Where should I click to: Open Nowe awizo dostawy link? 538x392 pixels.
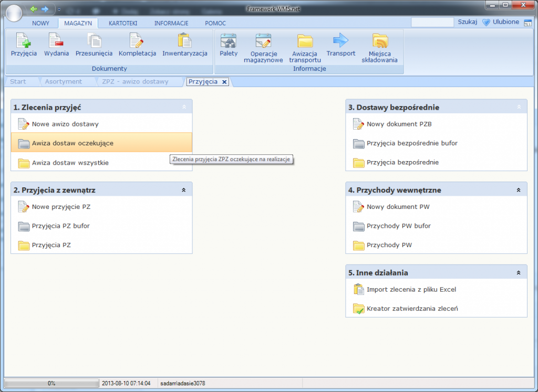click(x=65, y=124)
